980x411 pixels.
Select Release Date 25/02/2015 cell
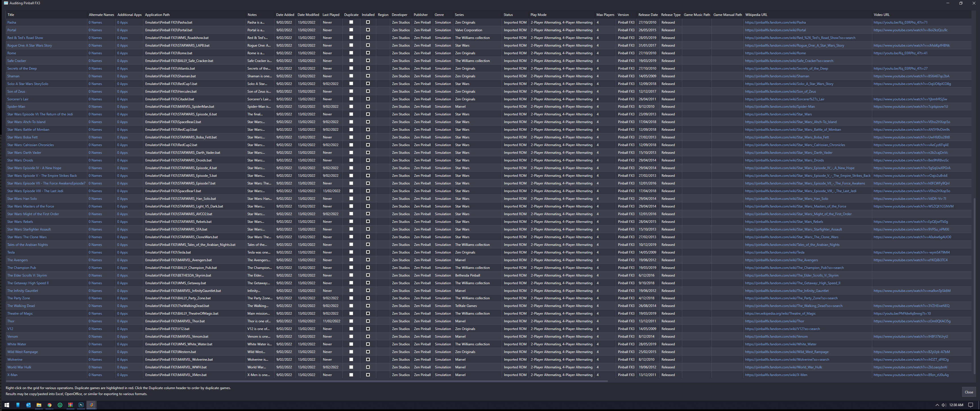click(648, 352)
